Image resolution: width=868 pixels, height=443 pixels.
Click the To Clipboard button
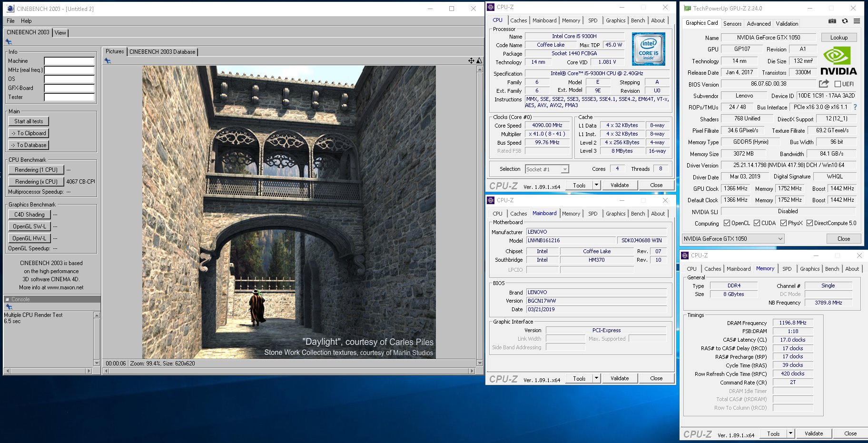pyautogui.click(x=29, y=133)
